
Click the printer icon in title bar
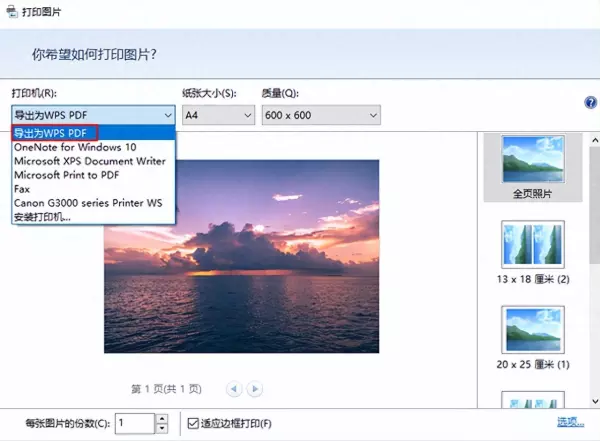click(x=12, y=11)
